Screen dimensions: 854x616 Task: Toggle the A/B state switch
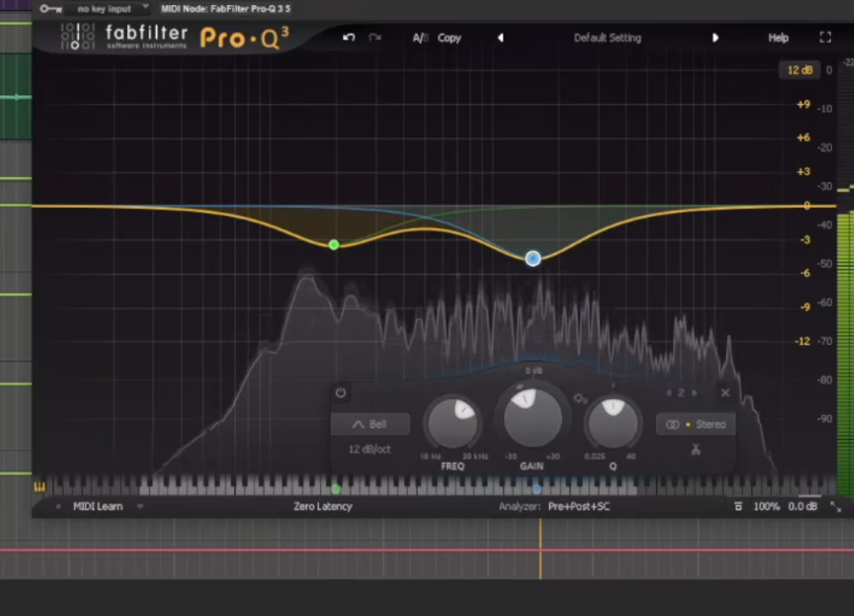click(x=419, y=38)
